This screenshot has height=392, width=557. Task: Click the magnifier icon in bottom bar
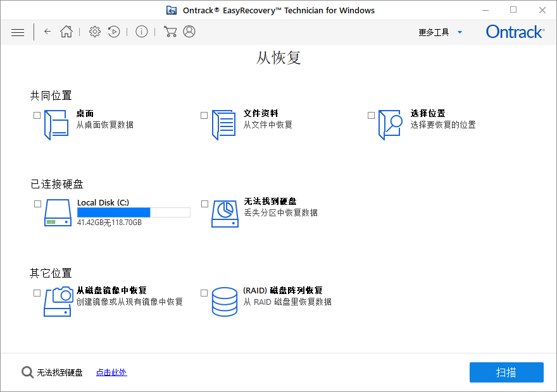tap(27, 372)
